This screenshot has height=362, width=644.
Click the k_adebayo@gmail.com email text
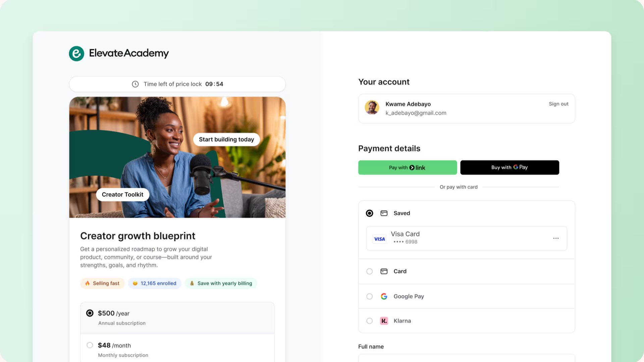click(416, 113)
